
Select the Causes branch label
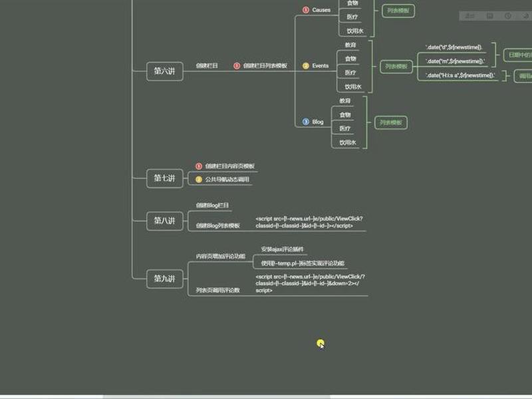321,10
